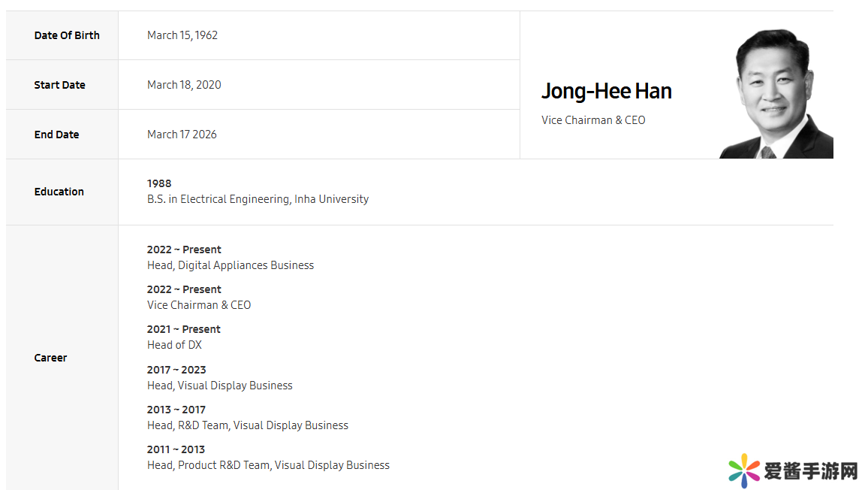
Task: Click the 1988 education year
Action: point(159,183)
